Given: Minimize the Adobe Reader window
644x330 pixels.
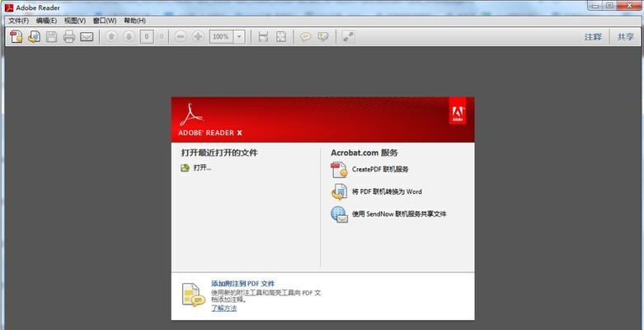Looking at the screenshot, I should [x=595, y=5].
